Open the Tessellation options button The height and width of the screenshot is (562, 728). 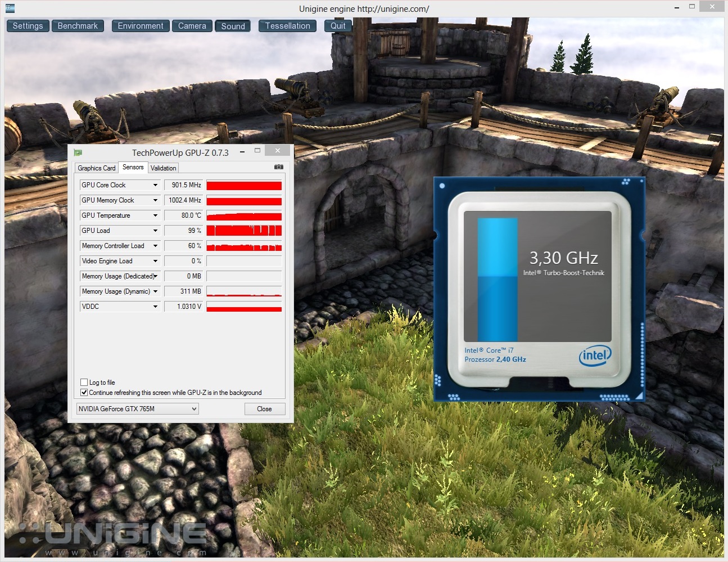pyautogui.click(x=288, y=26)
